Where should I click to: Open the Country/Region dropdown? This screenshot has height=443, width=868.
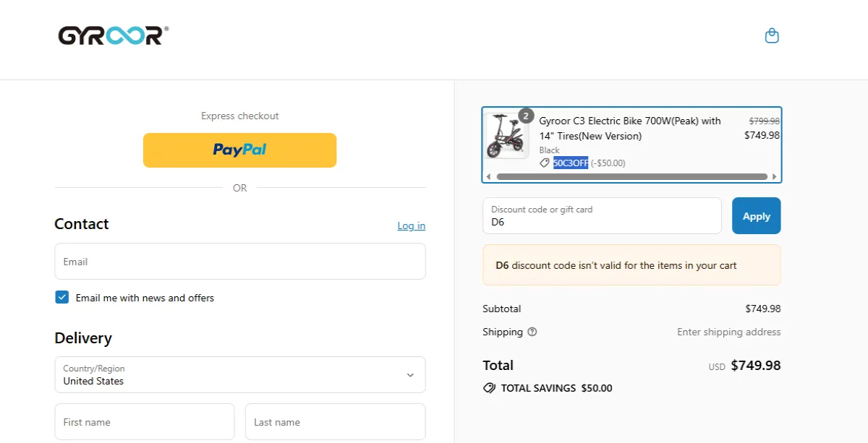[240, 375]
